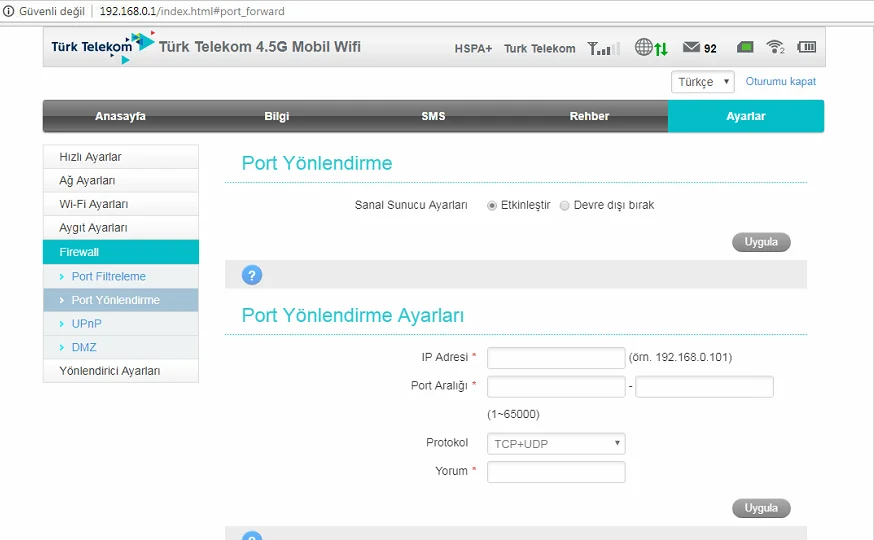Click the IP Adresi input field

tap(555, 358)
